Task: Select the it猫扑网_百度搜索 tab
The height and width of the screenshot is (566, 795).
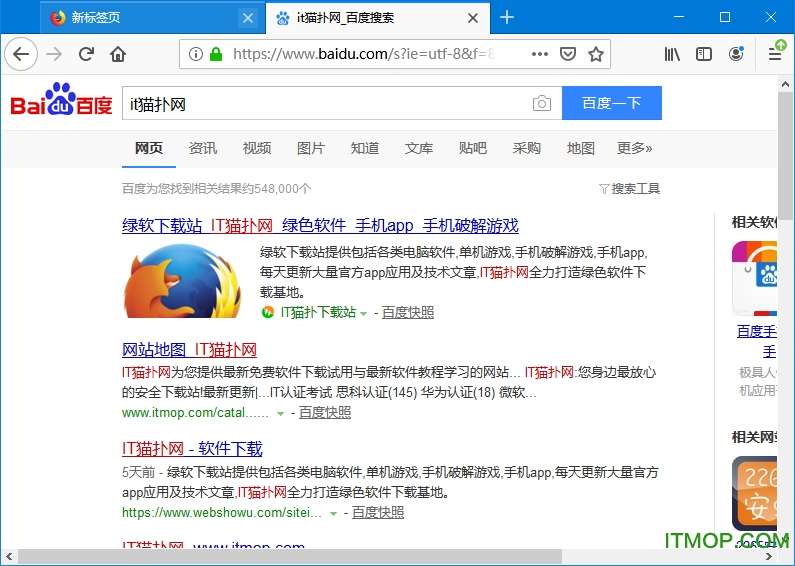Action: coord(378,18)
